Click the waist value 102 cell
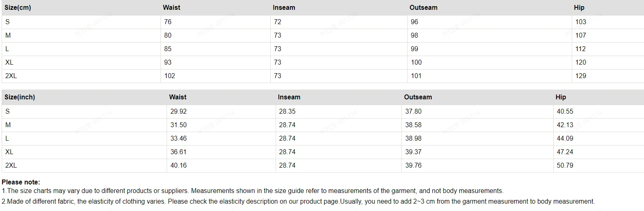This screenshot has height=211, width=644. click(x=169, y=76)
